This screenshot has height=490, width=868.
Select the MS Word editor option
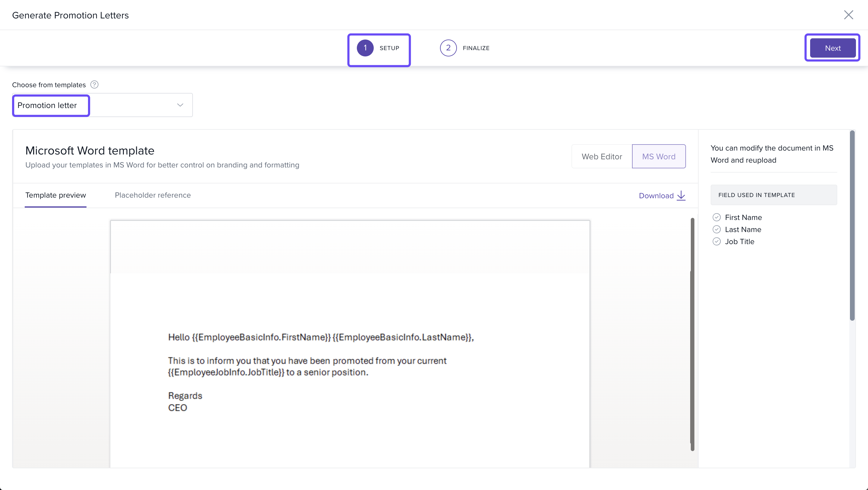click(659, 157)
